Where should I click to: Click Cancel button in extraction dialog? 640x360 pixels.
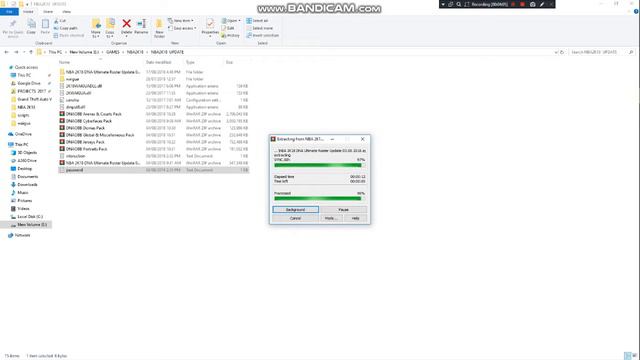tap(295, 218)
